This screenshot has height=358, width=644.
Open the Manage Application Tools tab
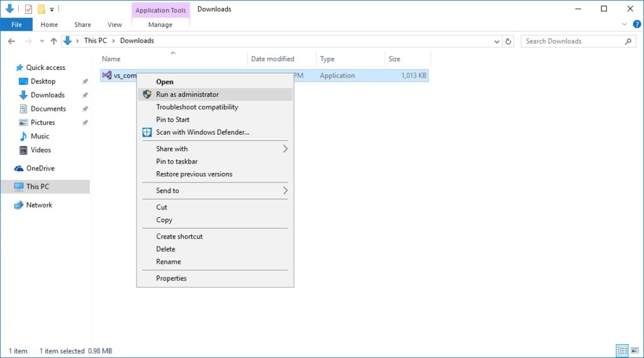pyautogui.click(x=160, y=25)
